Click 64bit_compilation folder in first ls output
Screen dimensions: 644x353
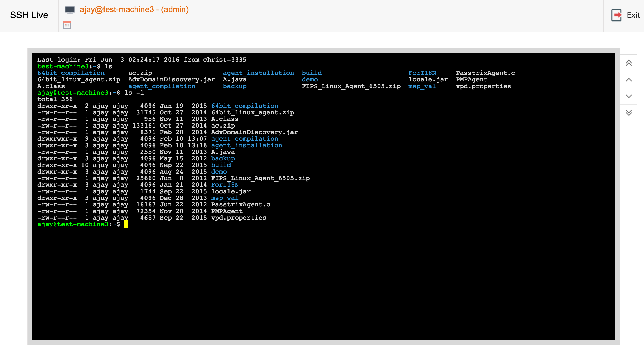coord(71,73)
